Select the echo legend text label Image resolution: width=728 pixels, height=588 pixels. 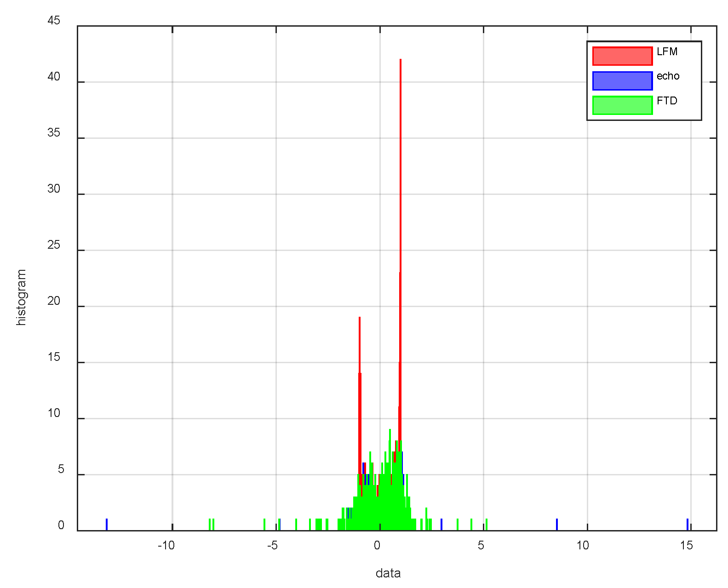(668, 76)
